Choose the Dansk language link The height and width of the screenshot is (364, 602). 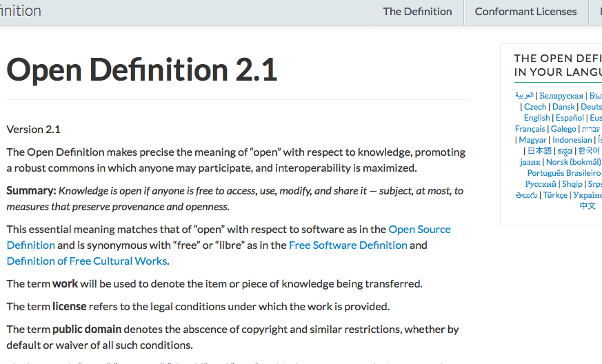point(563,107)
